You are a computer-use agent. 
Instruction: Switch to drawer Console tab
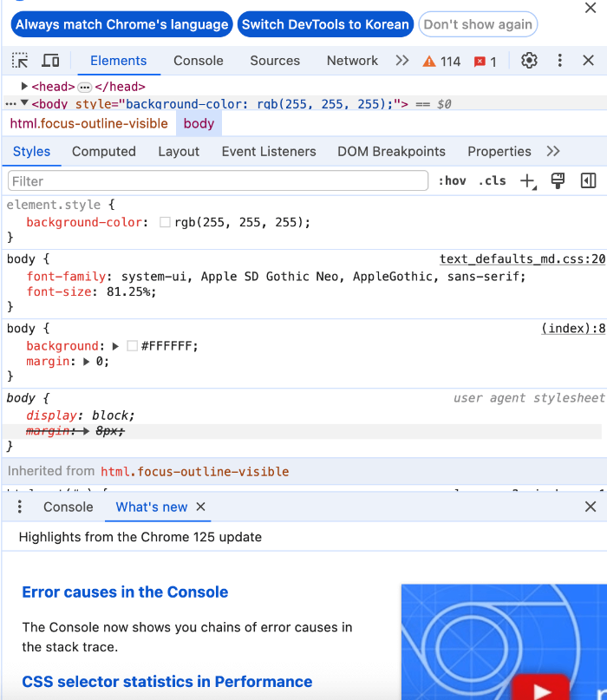point(69,507)
